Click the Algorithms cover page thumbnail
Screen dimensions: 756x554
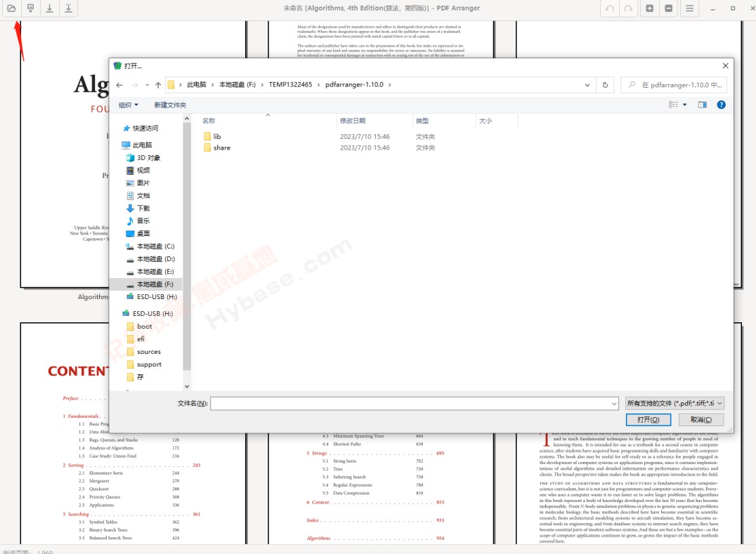click(x=65, y=154)
